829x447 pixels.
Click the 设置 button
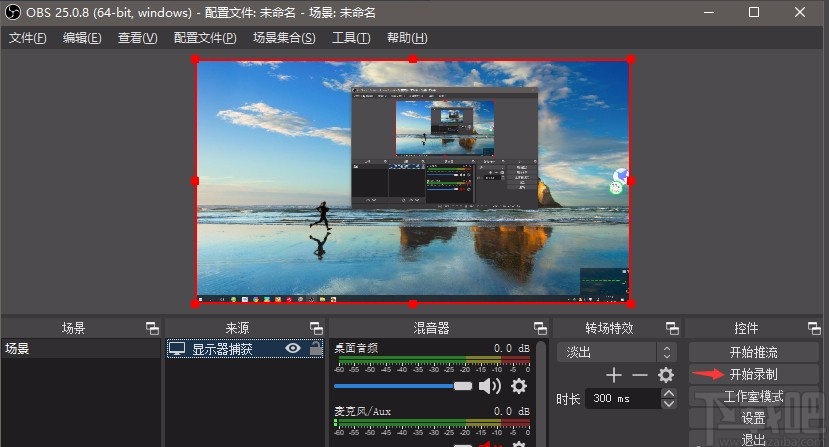point(753,418)
